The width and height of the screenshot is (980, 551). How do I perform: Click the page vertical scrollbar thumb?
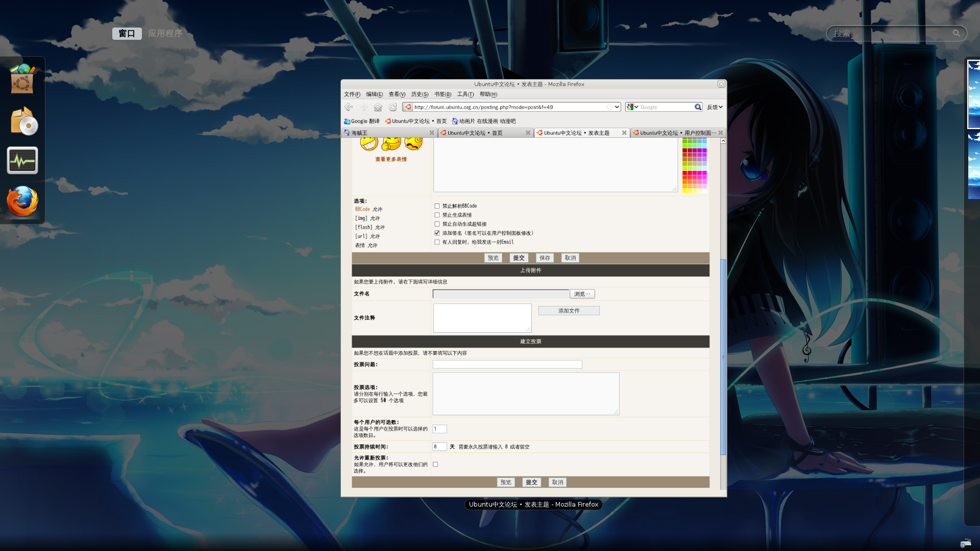click(723, 357)
